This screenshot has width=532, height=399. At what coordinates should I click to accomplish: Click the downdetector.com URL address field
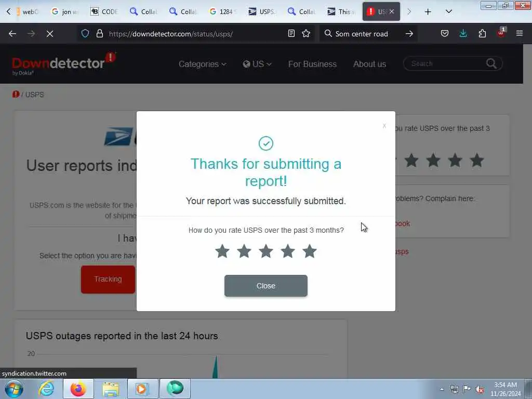pyautogui.click(x=197, y=34)
